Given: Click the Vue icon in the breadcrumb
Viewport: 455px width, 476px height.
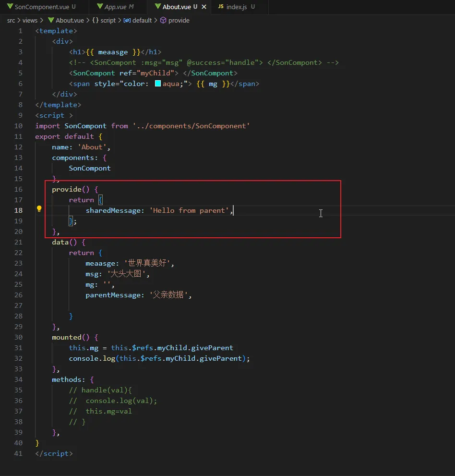Looking at the screenshot, I should point(51,20).
